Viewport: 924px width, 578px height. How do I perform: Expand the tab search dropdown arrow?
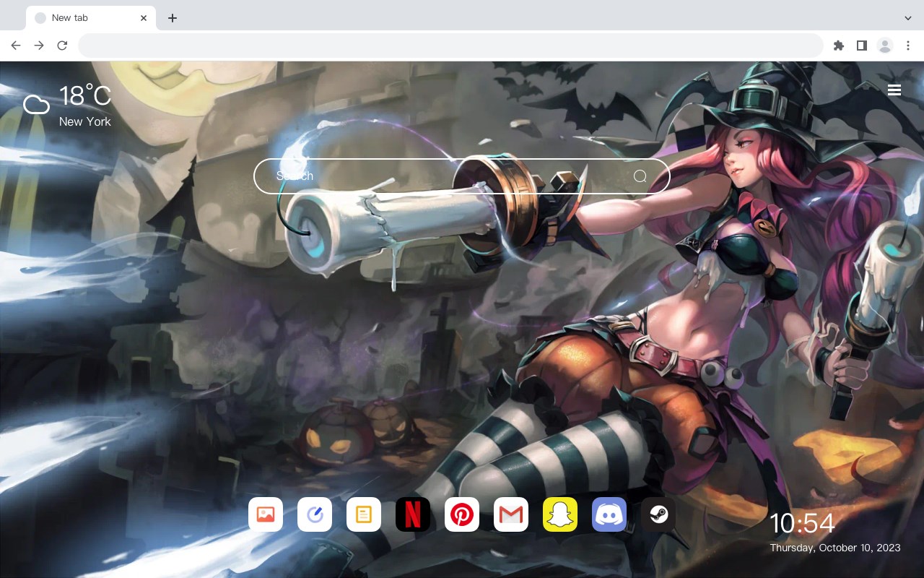click(908, 18)
